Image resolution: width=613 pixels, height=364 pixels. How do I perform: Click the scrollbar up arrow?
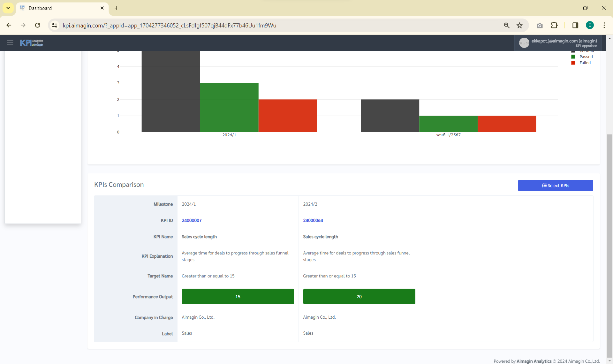(x=609, y=38)
